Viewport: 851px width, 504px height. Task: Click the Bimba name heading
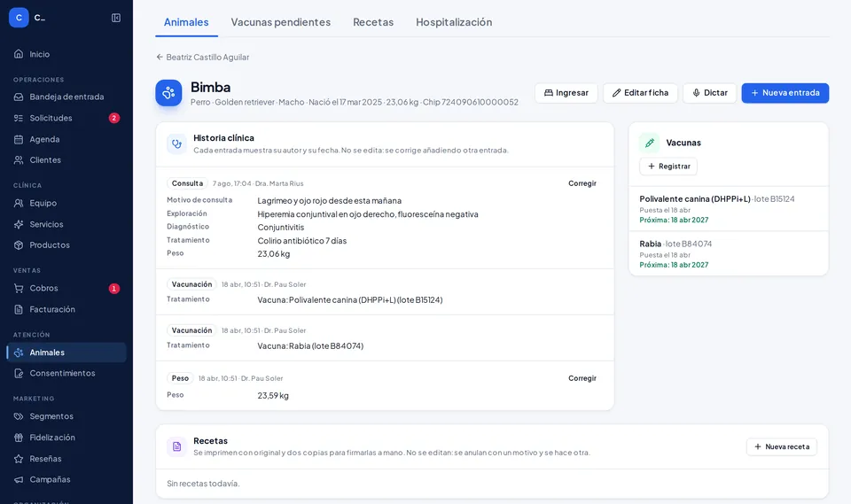(x=211, y=88)
